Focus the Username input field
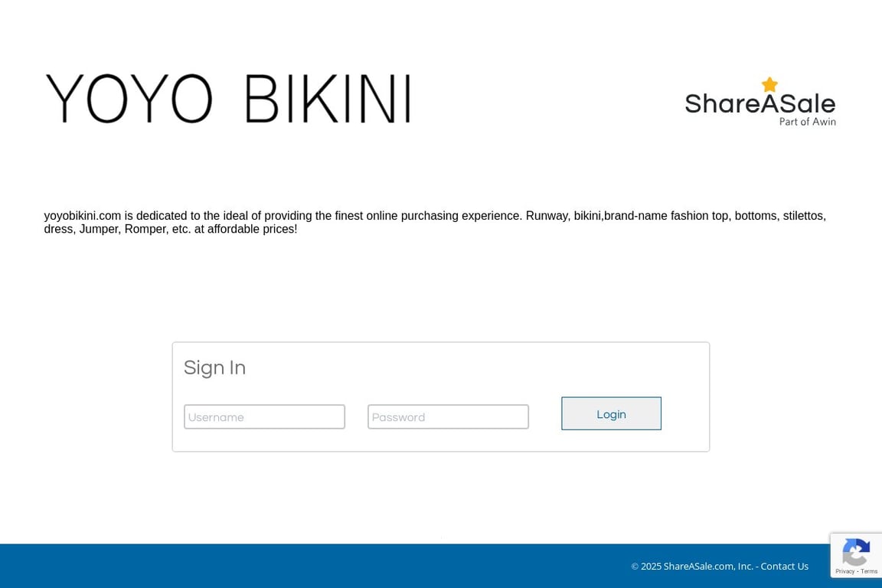This screenshot has width=882, height=588. click(264, 416)
